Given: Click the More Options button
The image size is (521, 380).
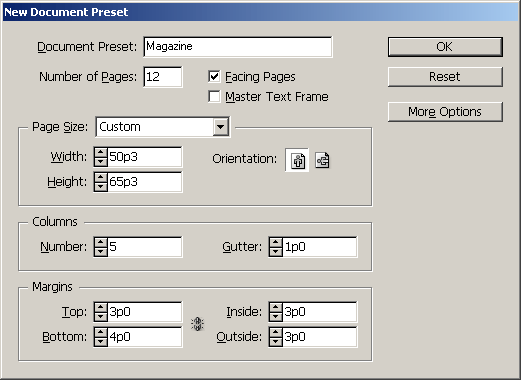Looking at the screenshot, I should (445, 112).
